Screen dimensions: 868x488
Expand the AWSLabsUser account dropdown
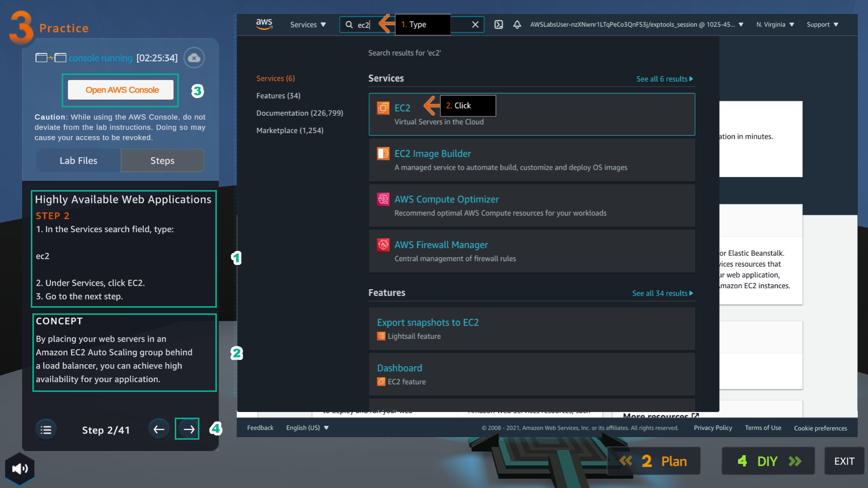637,25
